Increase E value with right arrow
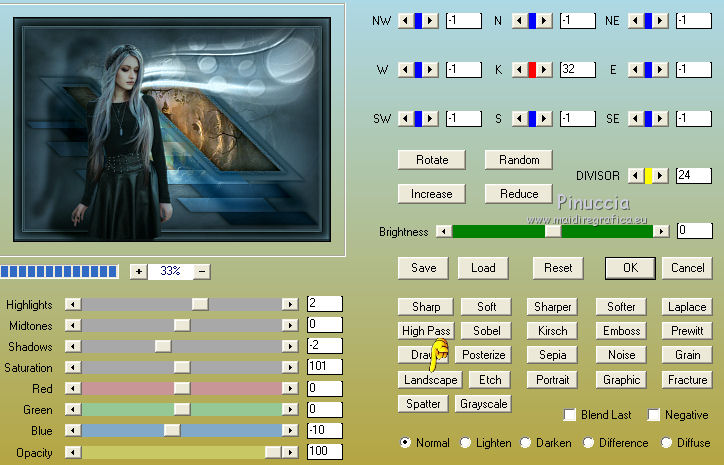This screenshot has height=465, width=724. (660, 69)
